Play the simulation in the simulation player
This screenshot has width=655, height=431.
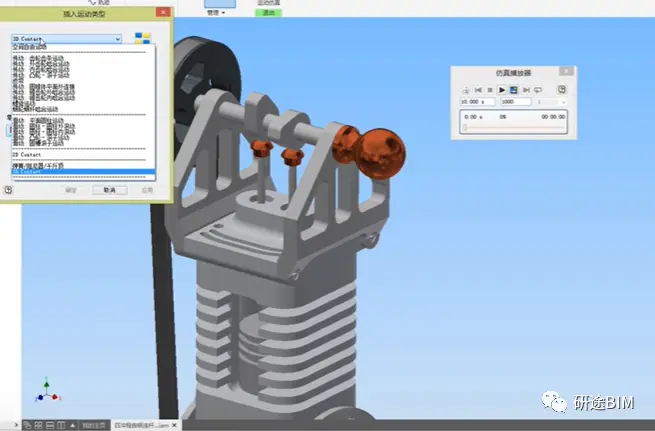[502, 90]
